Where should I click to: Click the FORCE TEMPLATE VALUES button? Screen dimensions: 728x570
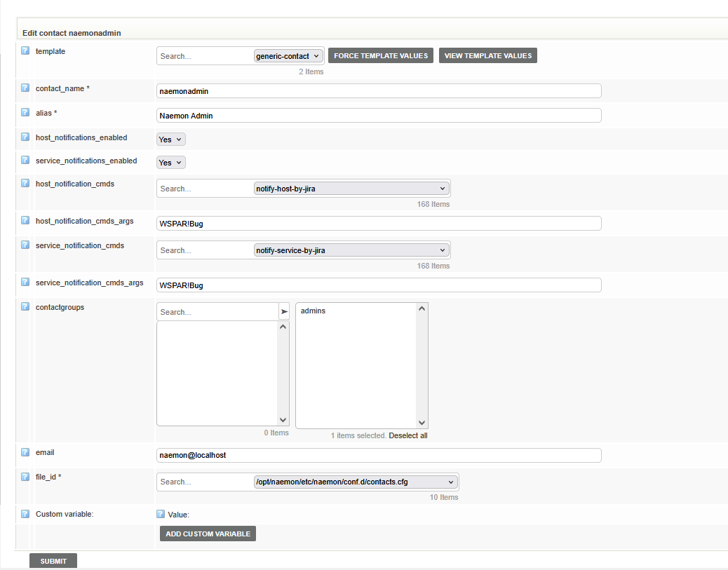coord(380,55)
